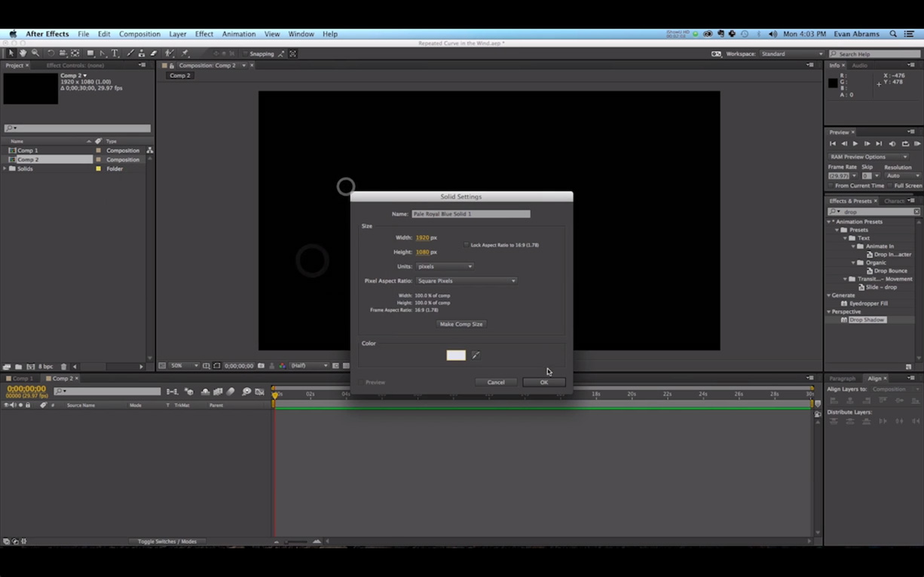Open the Composition menu
The width and height of the screenshot is (924, 577).
(x=139, y=33)
